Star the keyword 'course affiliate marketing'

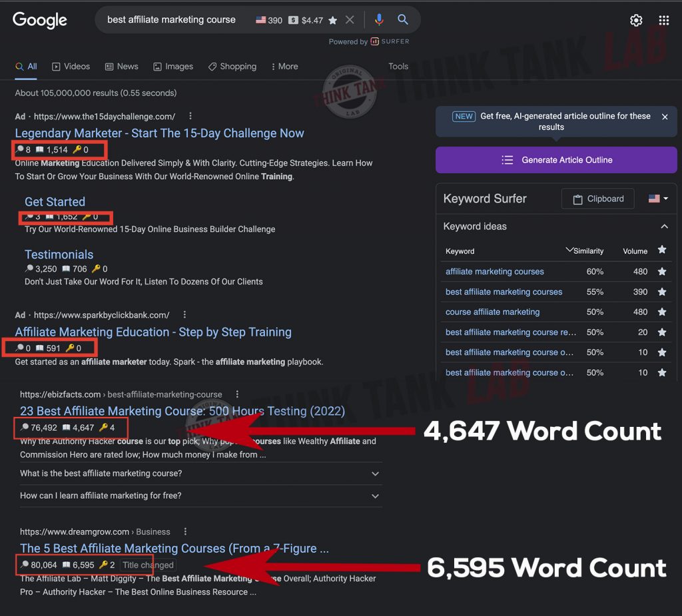coord(662,312)
